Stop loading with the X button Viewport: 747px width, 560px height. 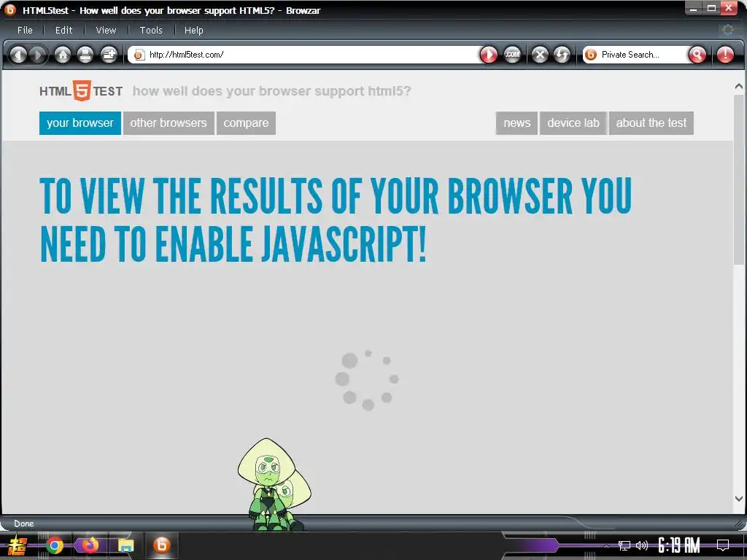540,55
